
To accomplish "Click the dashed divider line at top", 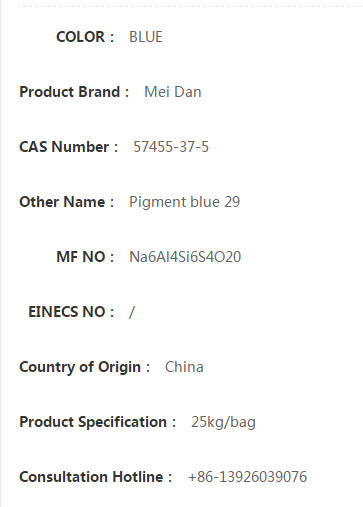I will click(x=191, y=6).
